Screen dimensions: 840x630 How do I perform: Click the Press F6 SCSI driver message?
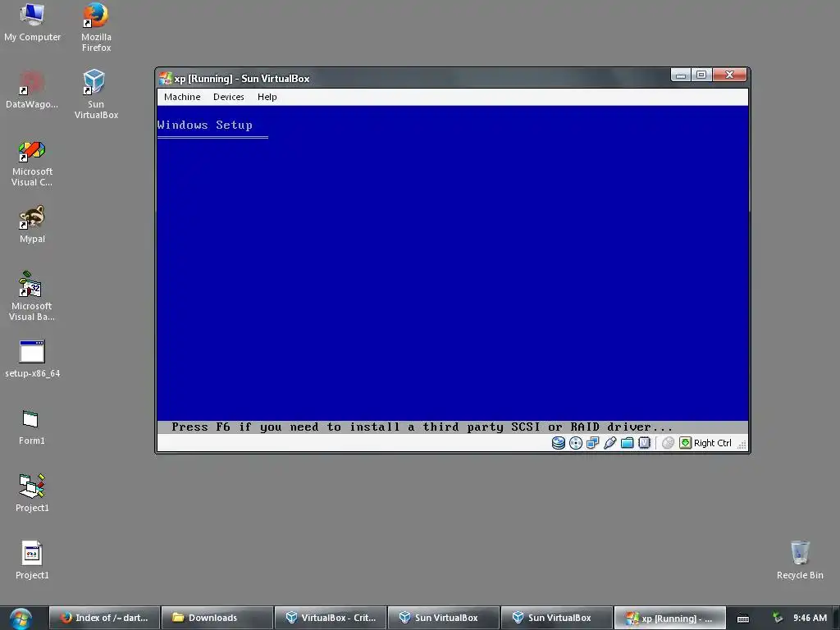point(422,427)
